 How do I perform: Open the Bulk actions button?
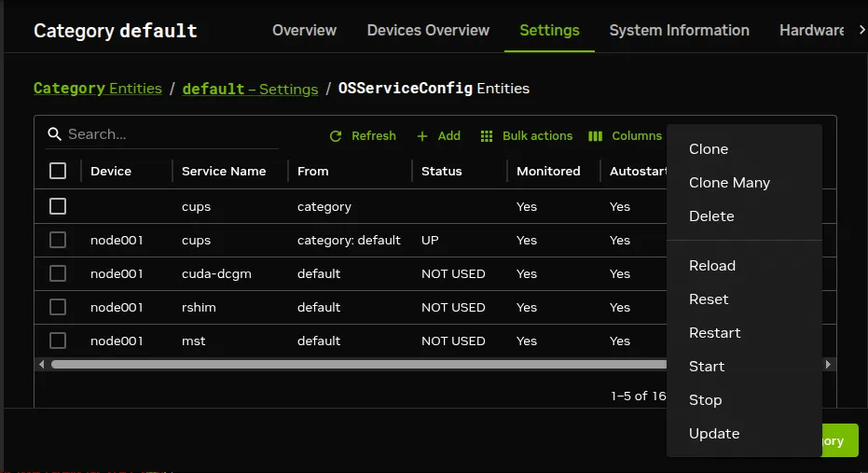(527, 136)
